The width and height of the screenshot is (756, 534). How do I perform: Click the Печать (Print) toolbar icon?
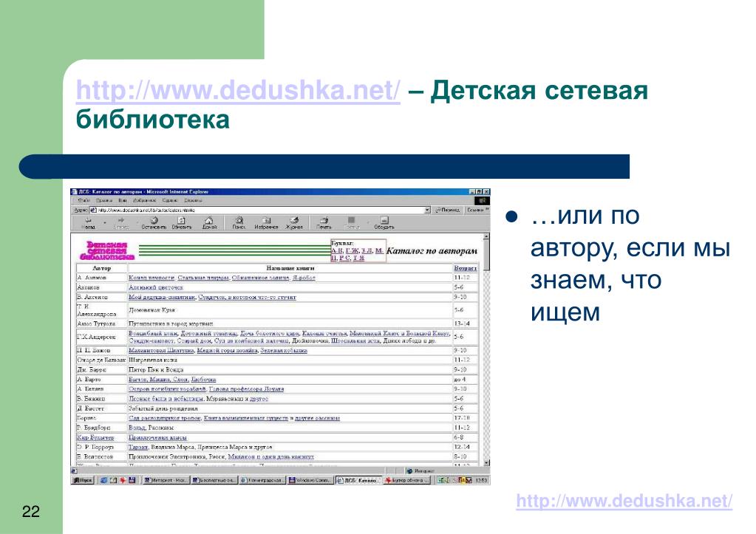pyautogui.click(x=324, y=222)
